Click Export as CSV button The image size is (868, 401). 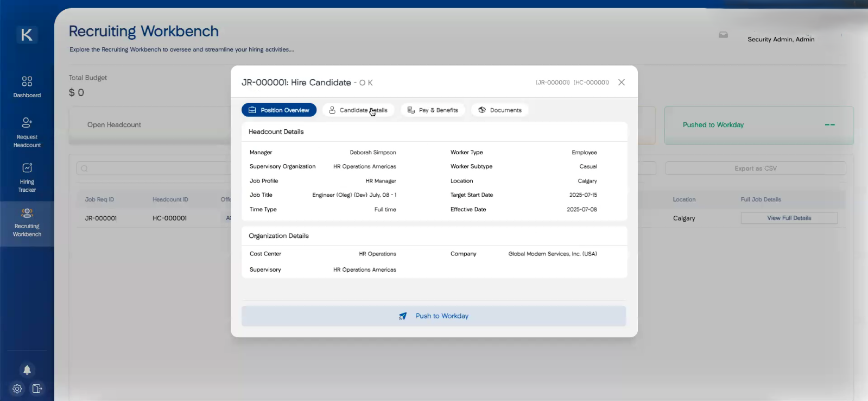(756, 168)
